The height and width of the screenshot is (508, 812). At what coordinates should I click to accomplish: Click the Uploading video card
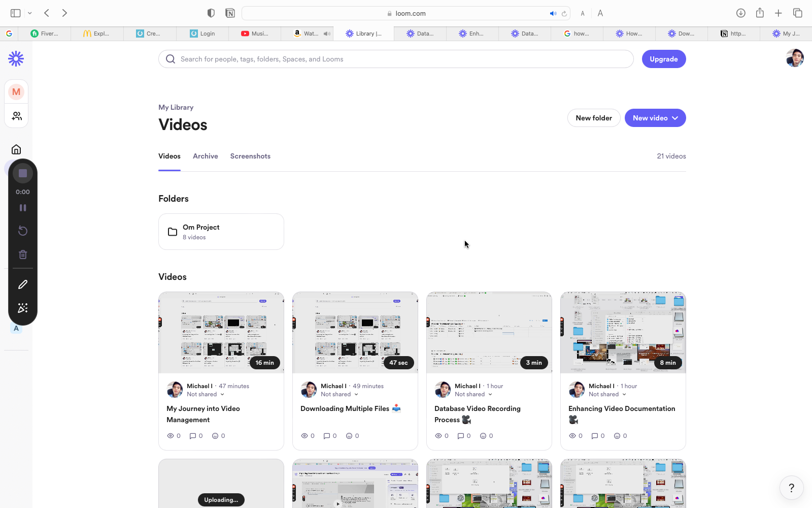click(x=221, y=484)
